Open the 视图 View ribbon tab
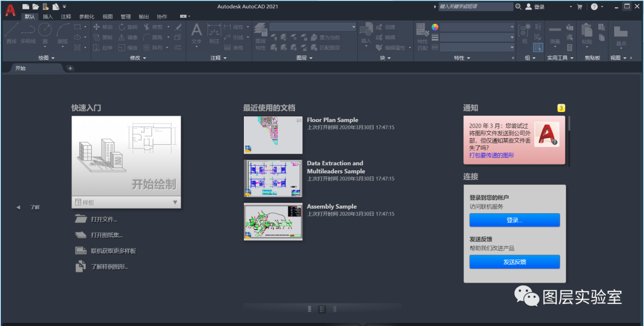Viewport: 644px width, 326px height. tap(107, 17)
